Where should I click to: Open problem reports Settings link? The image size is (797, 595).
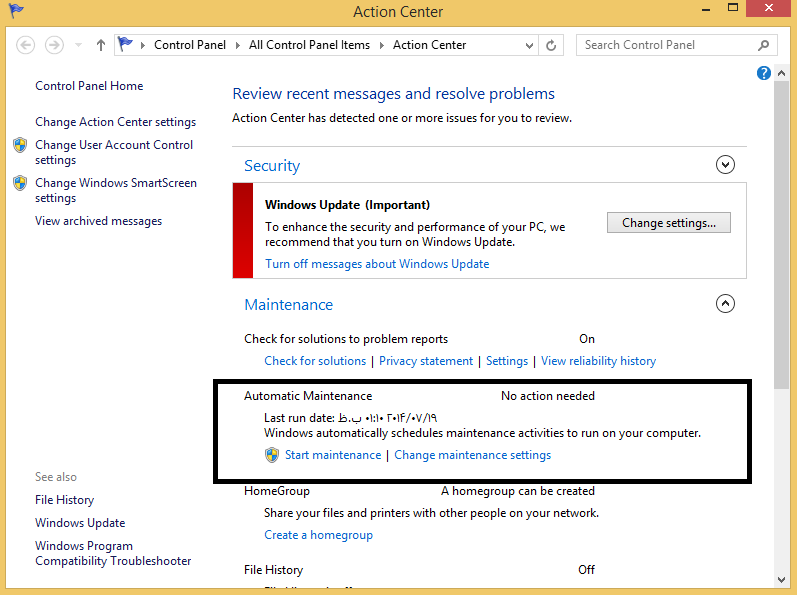pyautogui.click(x=507, y=361)
